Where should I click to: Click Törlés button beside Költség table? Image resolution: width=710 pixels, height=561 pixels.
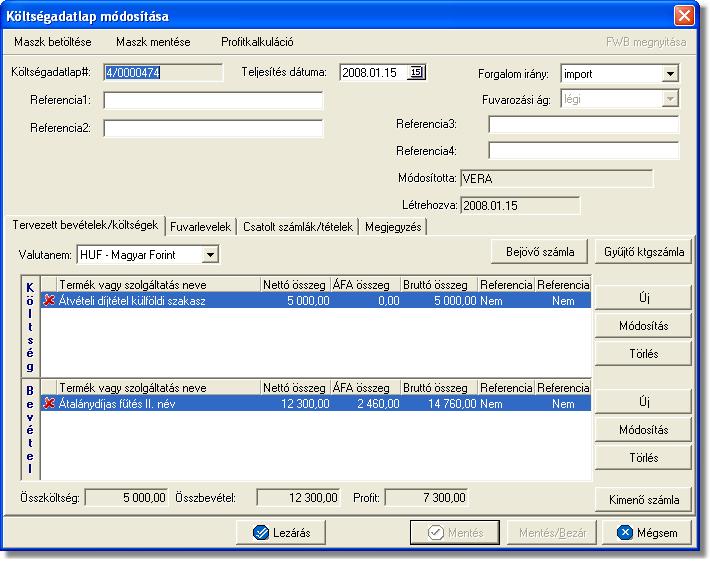[643, 354]
